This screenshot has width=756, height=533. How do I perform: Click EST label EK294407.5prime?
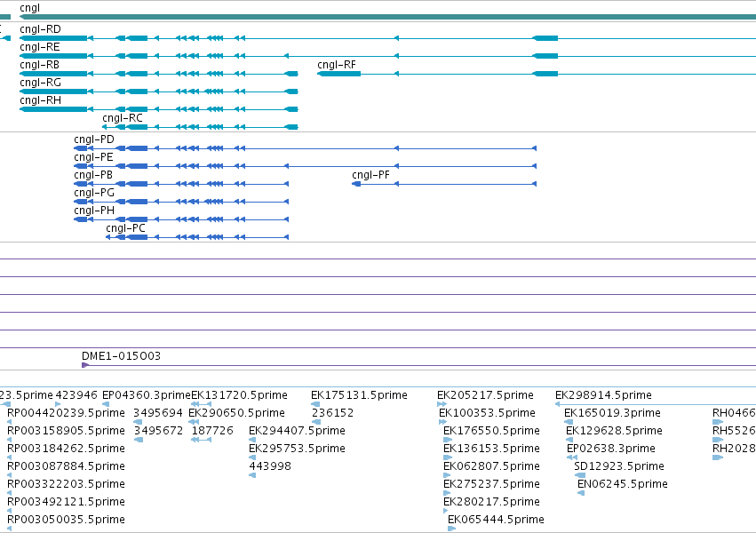(x=297, y=432)
